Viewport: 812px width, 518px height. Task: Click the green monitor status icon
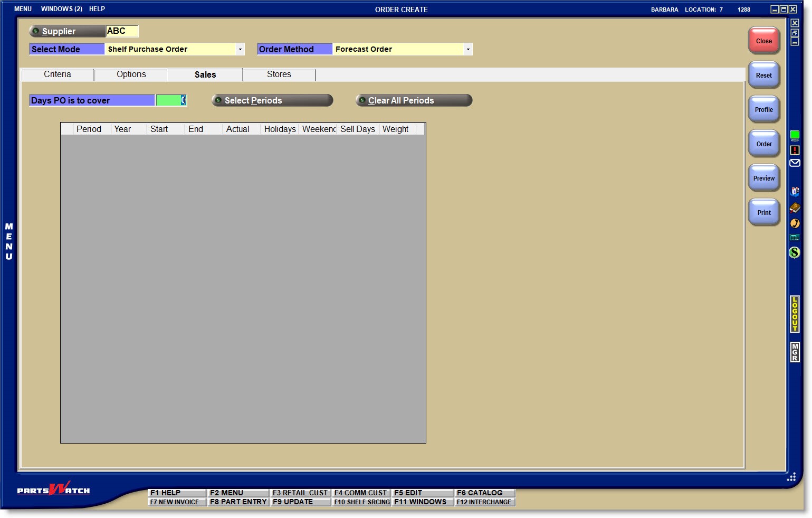pyautogui.click(x=795, y=136)
